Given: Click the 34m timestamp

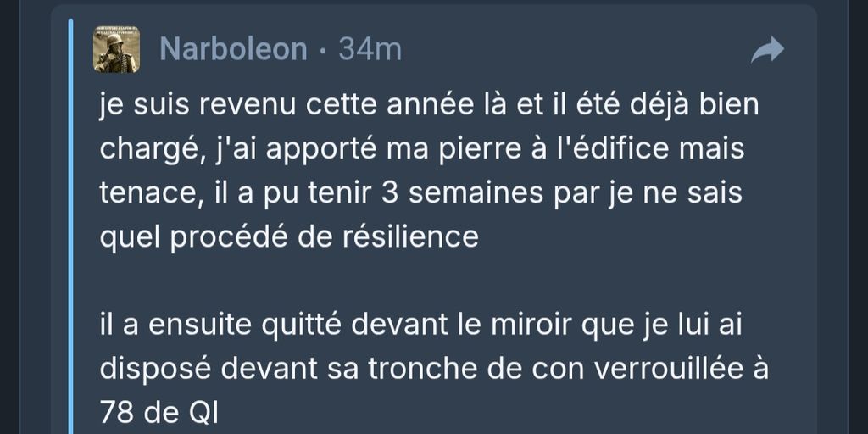Looking at the screenshot, I should point(370,49).
